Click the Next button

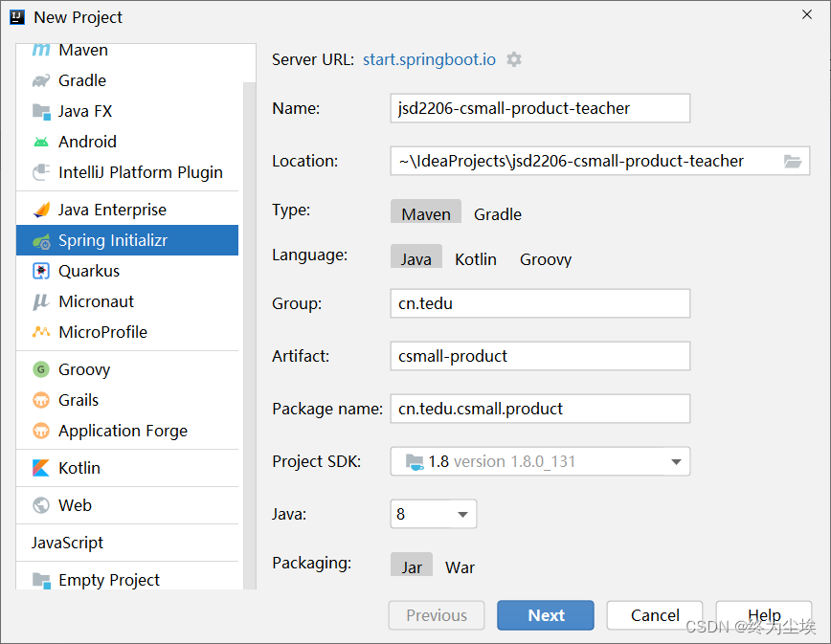tap(546, 615)
